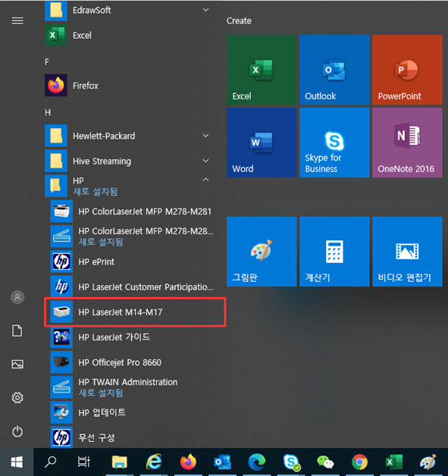Open Chrome from the taskbar
This screenshot has width=448, height=476.
tap(359, 462)
